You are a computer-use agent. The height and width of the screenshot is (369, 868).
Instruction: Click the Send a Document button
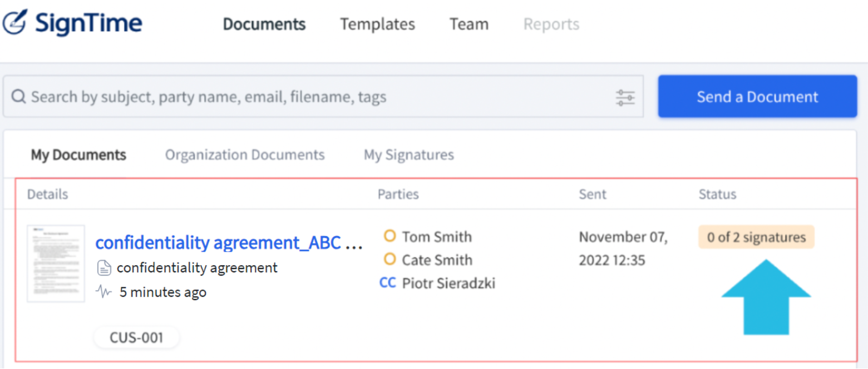point(756,96)
